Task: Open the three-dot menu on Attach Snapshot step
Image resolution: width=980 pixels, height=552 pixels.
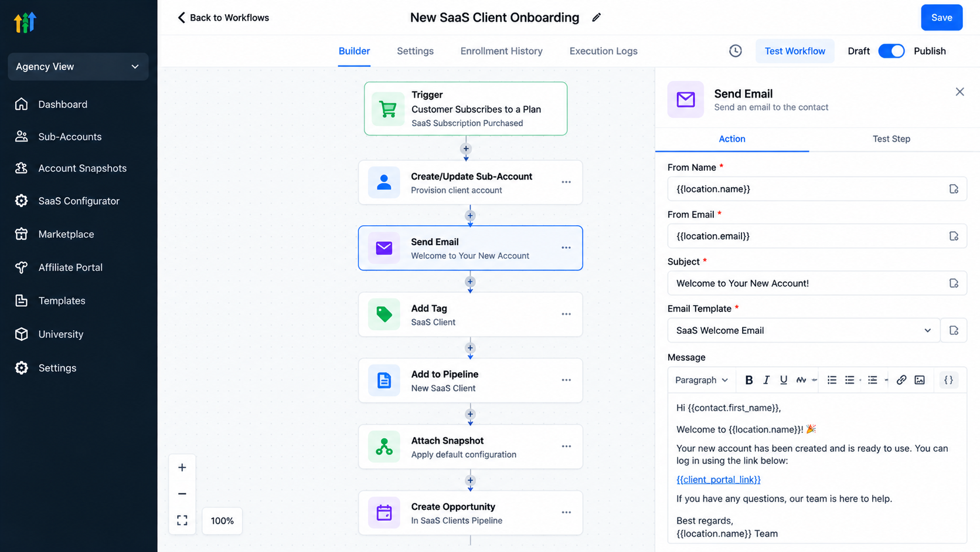Action: tap(566, 446)
